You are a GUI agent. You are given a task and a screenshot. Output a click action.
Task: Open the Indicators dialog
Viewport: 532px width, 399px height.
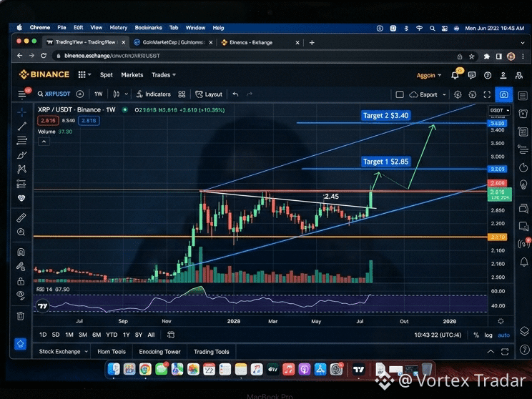153,94
